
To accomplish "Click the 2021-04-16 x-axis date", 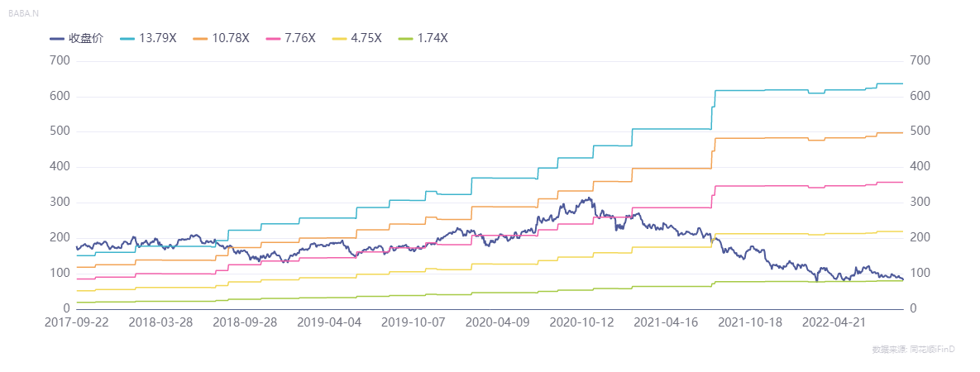I will 667,322.
